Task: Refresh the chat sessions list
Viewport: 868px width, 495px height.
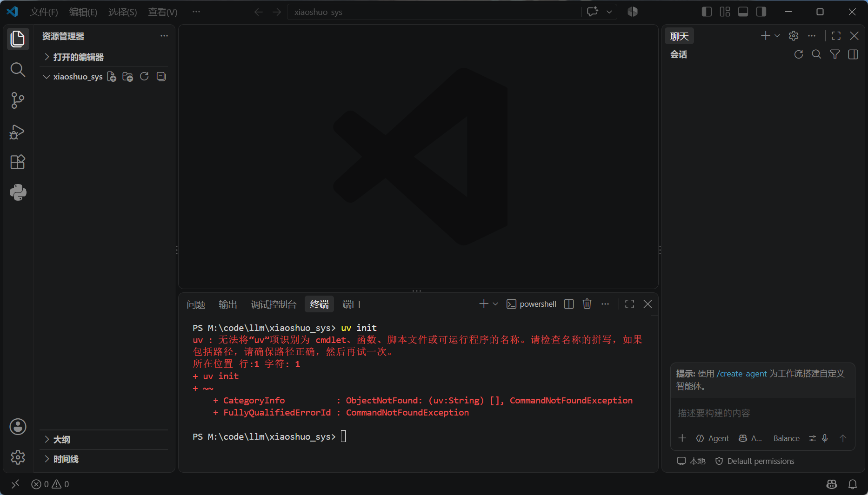Action: [799, 54]
